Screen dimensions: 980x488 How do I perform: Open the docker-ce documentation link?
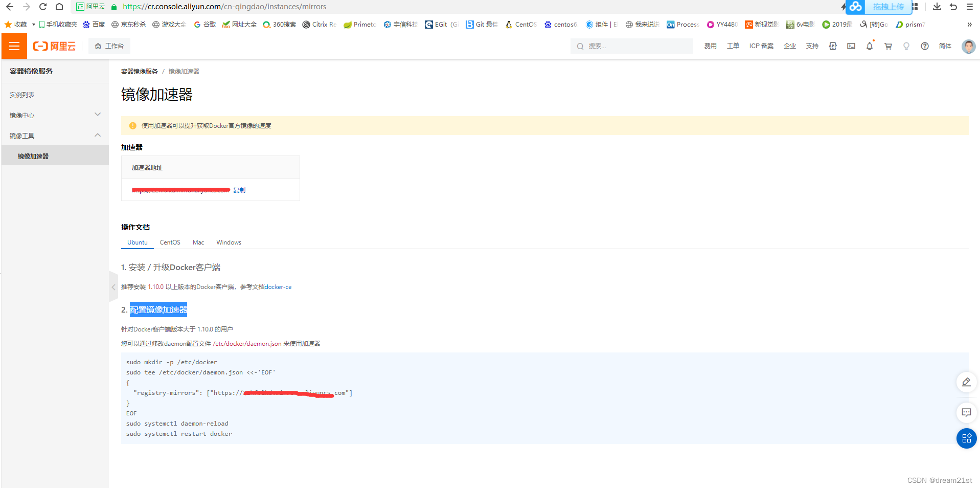pyautogui.click(x=278, y=287)
